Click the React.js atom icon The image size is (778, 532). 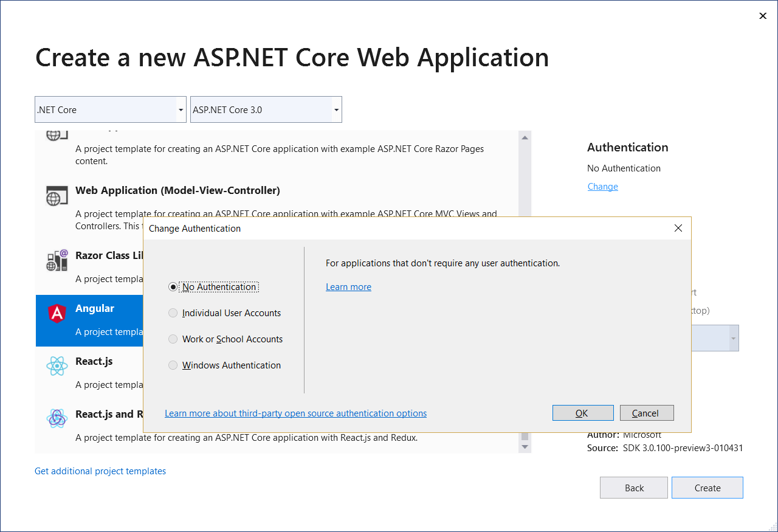point(57,366)
